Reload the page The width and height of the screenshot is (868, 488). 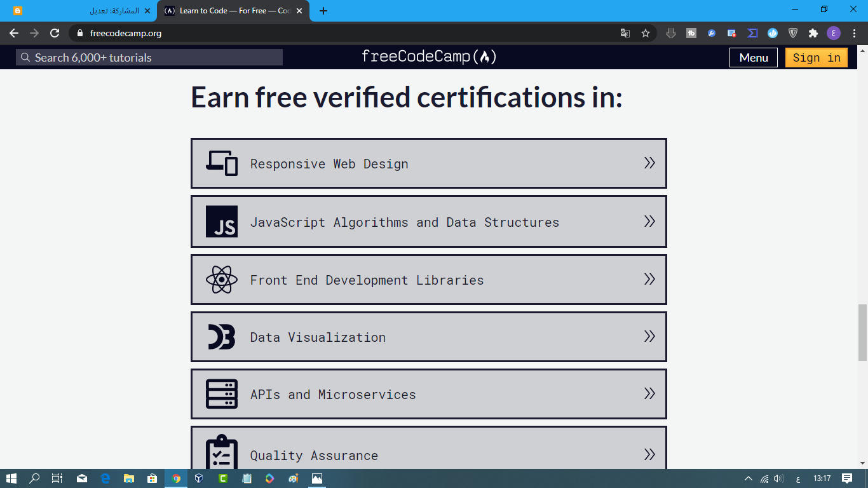55,33
